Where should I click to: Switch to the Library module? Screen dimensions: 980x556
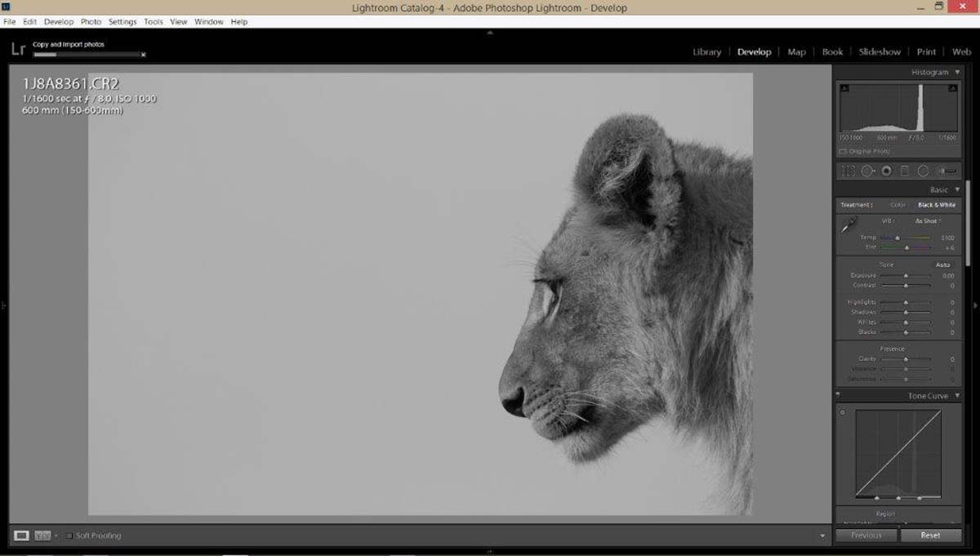(x=706, y=51)
